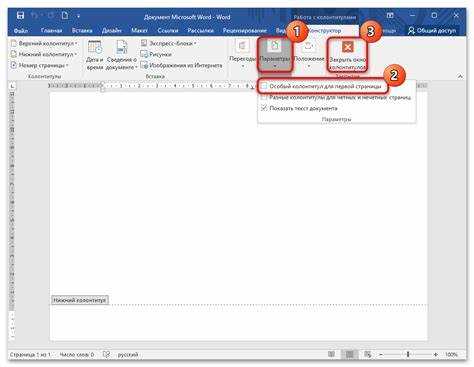Switch to the Макет ribbon tab

point(139,30)
